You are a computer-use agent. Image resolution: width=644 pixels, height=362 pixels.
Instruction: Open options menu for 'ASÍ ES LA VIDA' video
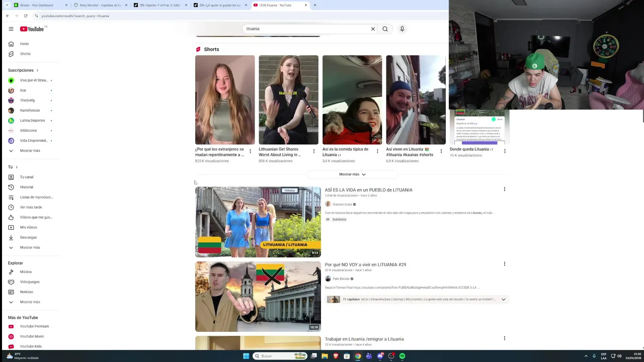[504, 189]
